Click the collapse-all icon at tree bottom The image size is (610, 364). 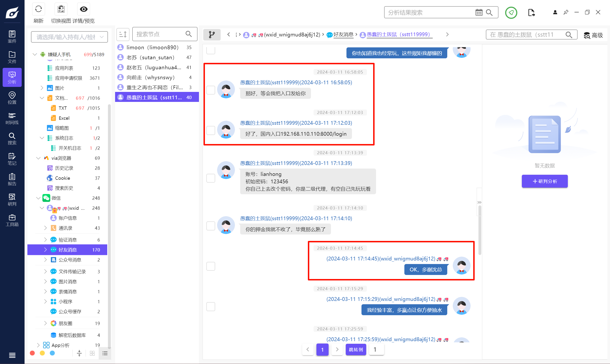pos(79,353)
